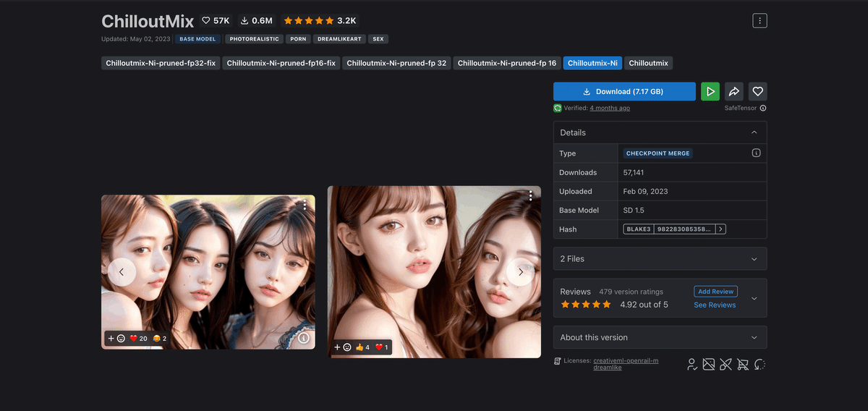
Task: Go to next gallery image
Action: [x=520, y=272]
